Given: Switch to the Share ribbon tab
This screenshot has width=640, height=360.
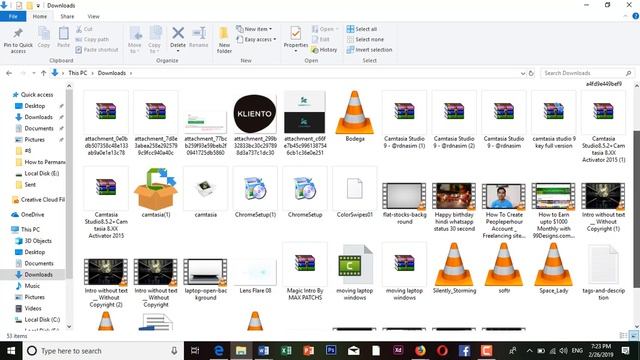Looking at the screenshot, I should [67, 16].
